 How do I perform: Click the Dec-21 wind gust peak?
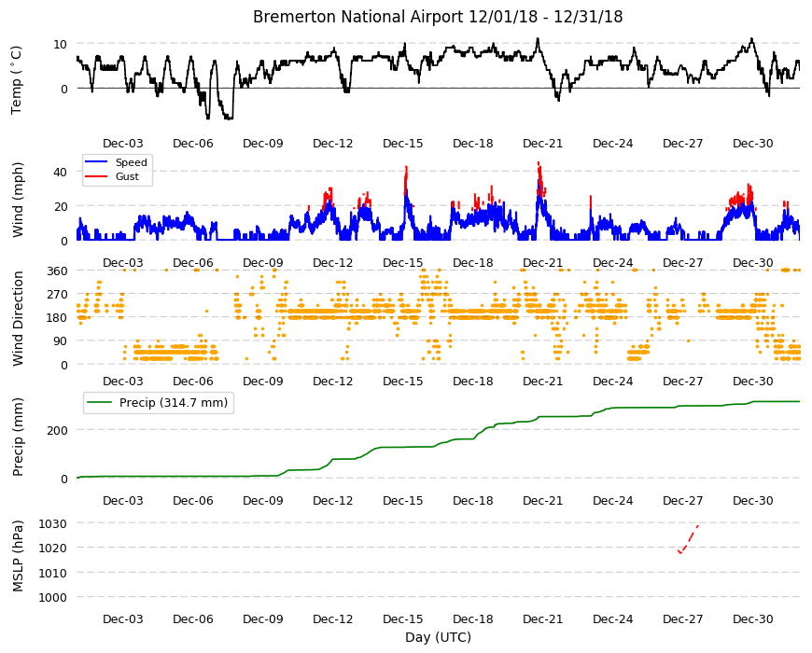point(539,163)
